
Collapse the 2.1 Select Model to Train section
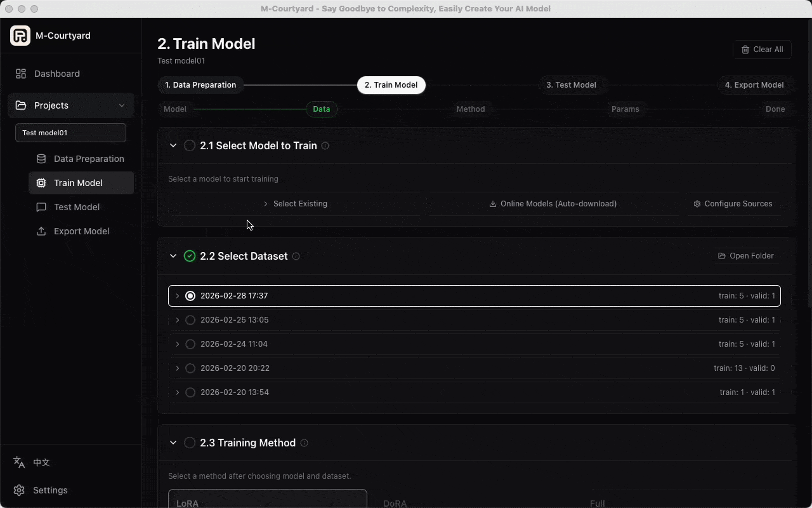[x=173, y=145]
